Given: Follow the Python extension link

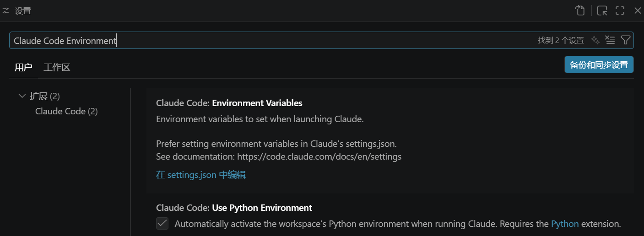Looking at the screenshot, I should (x=565, y=224).
